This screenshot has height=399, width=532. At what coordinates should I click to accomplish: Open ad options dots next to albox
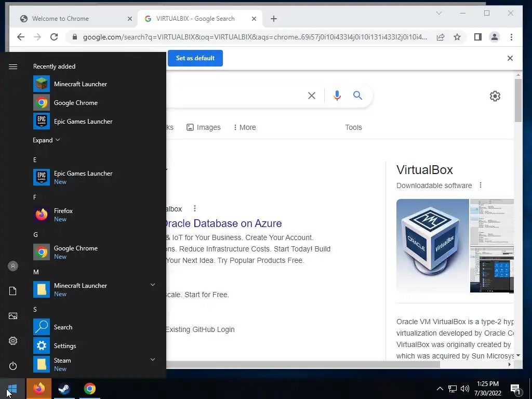(x=195, y=208)
